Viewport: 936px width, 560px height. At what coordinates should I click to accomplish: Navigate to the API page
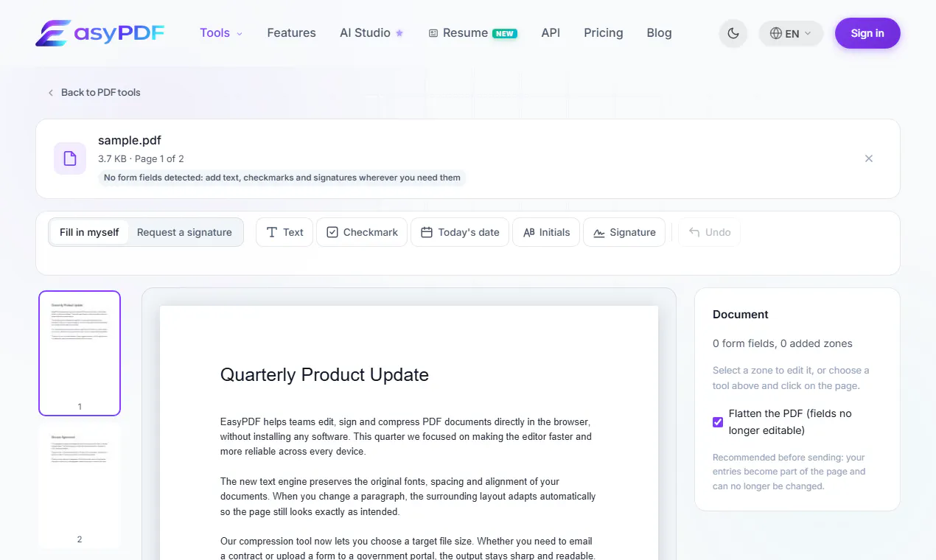pos(551,33)
